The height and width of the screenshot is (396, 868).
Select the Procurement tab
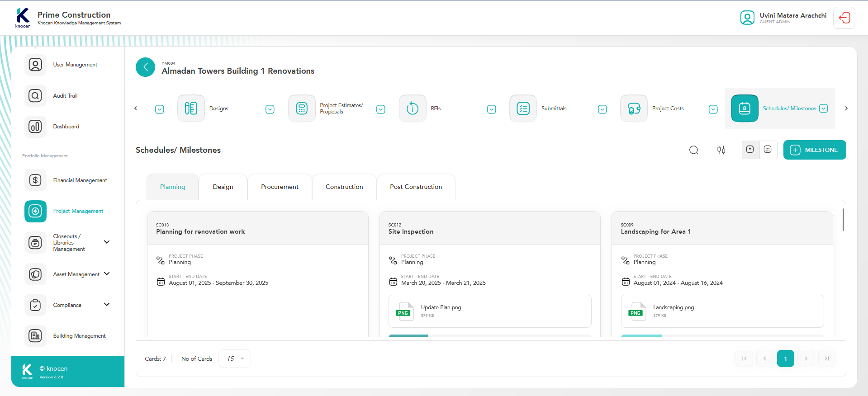coord(280,187)
